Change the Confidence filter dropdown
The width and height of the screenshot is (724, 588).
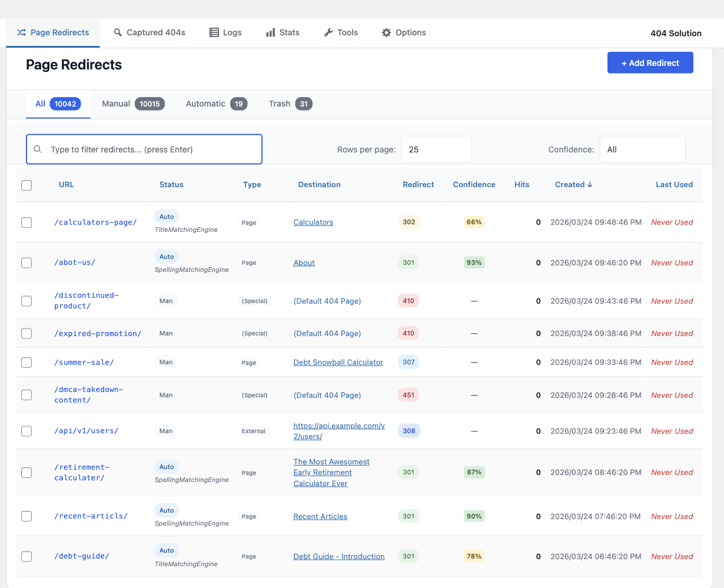pyautogui.click(x=642, y=149)
